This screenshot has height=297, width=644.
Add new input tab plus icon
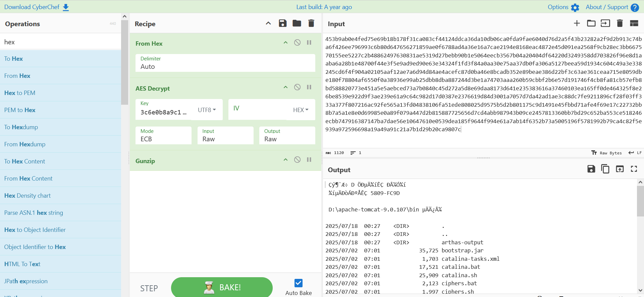(577, 23)
